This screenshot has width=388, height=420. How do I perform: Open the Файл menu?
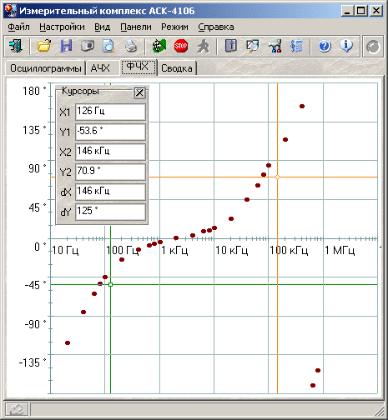click(x=18, y=27)
